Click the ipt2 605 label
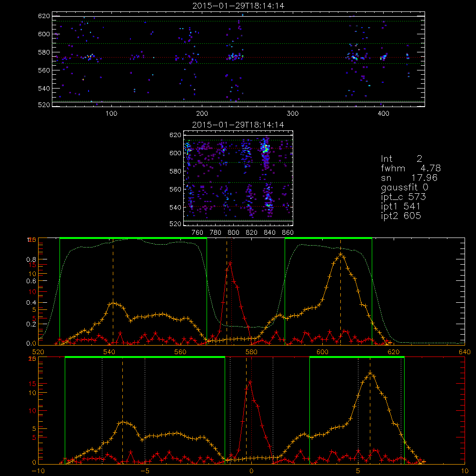The height and width of the screenshot is (476, 476). click(401, 216)
